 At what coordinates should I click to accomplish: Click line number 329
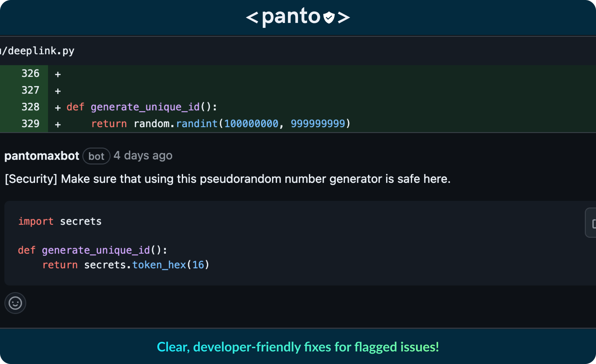point(30,124)
